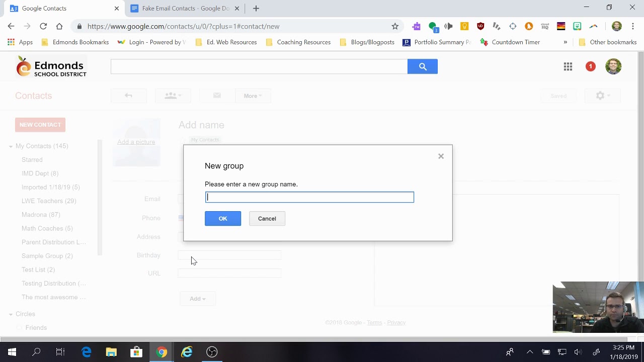Launch Microsoft Edge from taskbar
644x362 pixels.
point(86,352)
